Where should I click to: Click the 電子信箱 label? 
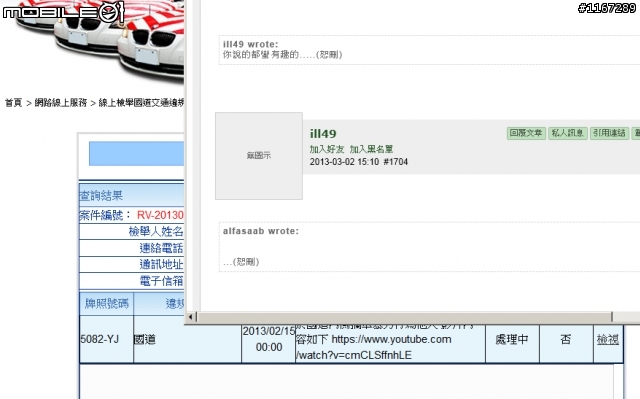click(x=161, y=281)
